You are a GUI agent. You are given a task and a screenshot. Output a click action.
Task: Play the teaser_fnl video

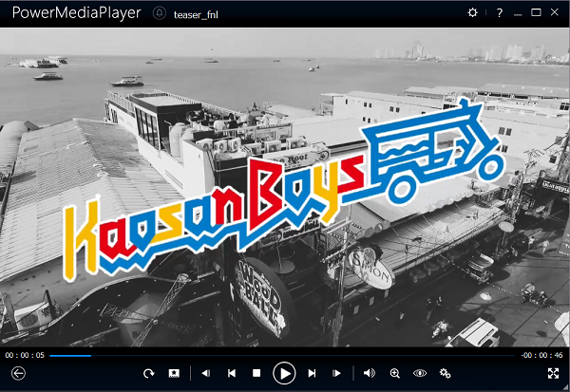click(284, 373)
